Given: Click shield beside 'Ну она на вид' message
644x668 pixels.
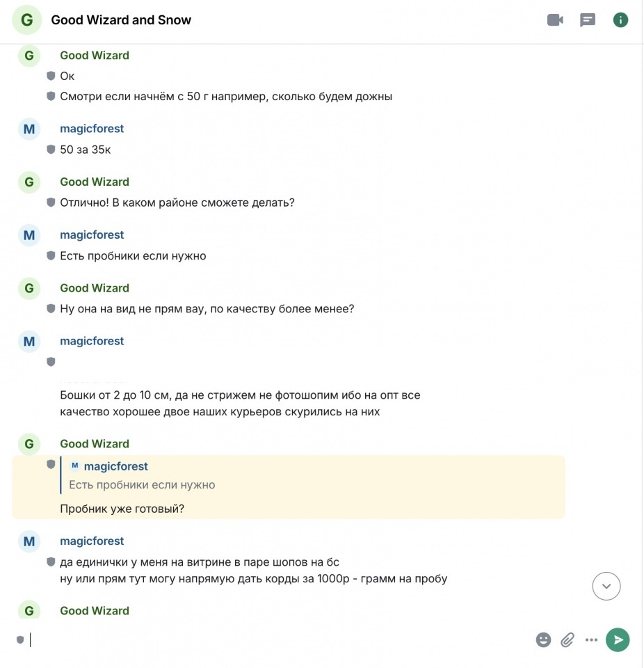Looking at the screenshot, I should [x=51, y=308].
